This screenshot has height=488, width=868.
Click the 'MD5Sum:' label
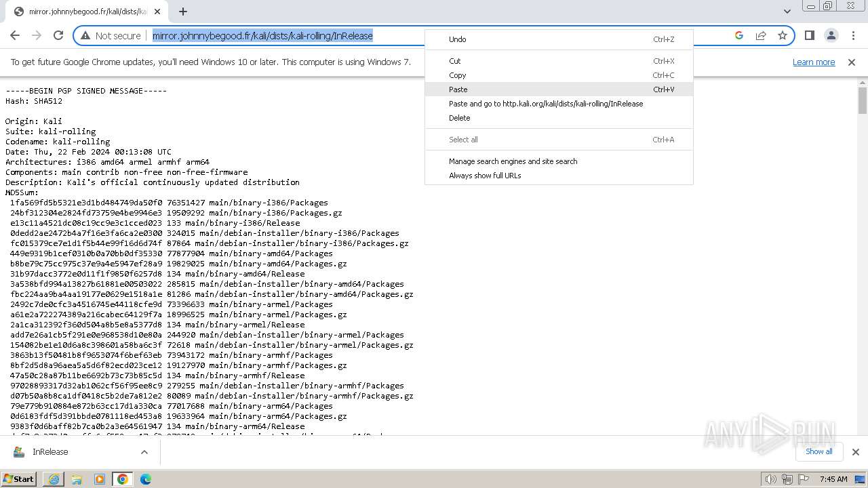[22, 192]
